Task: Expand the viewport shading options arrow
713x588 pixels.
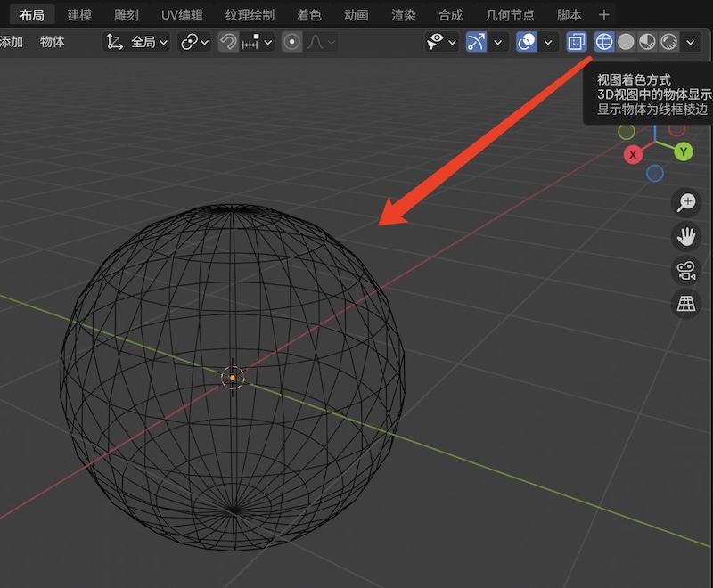Action: tap(690, 42)
